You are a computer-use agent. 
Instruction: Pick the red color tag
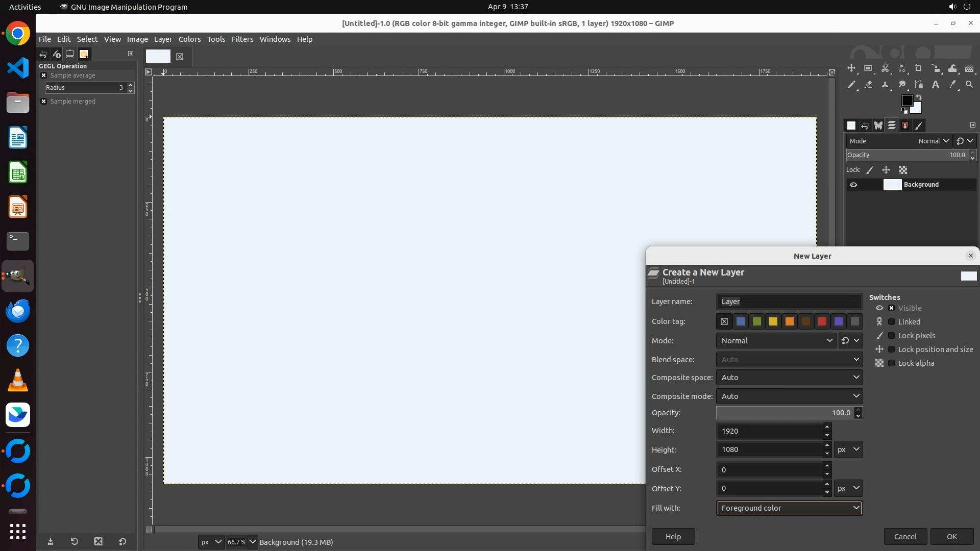coord(822,321)
